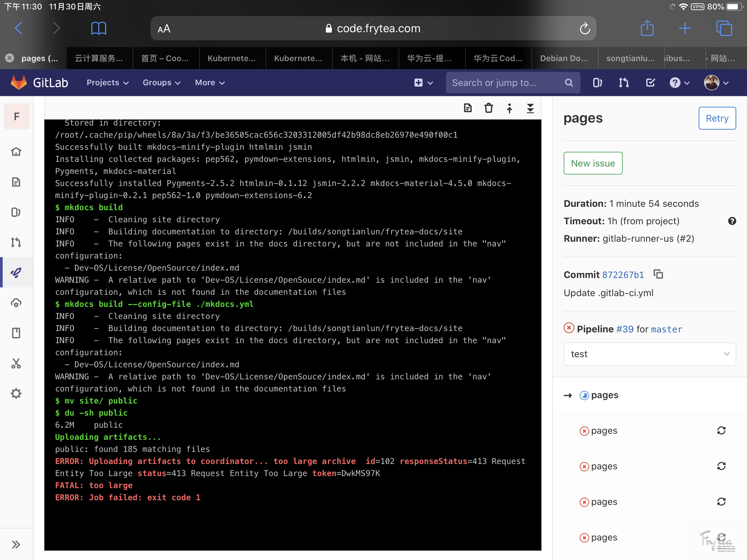The image size is (747, 560).
Task: Copy commit SHA with clipboard icon
Action: point(658,274)
